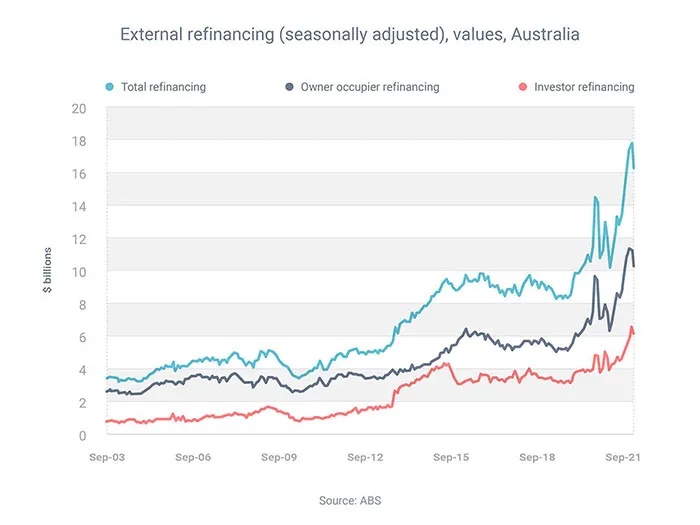Image resolution: width=700 pixels, height=525 pixels.
Task: Select the Sep-09 x-axis label
Action: point(279,456)
